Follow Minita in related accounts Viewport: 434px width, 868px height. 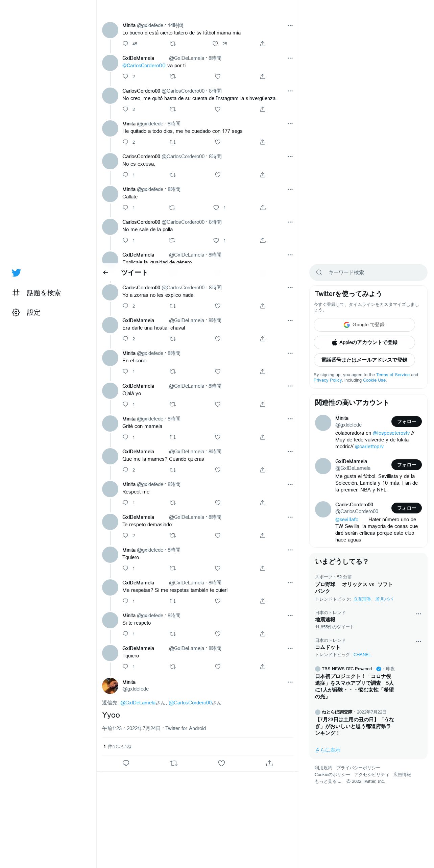406,421
